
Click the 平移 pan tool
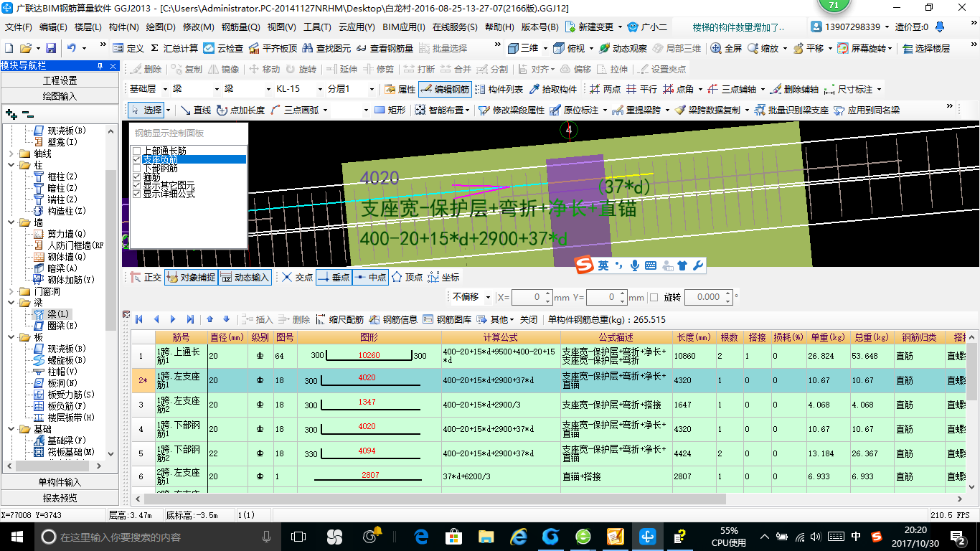coord(809,48)
